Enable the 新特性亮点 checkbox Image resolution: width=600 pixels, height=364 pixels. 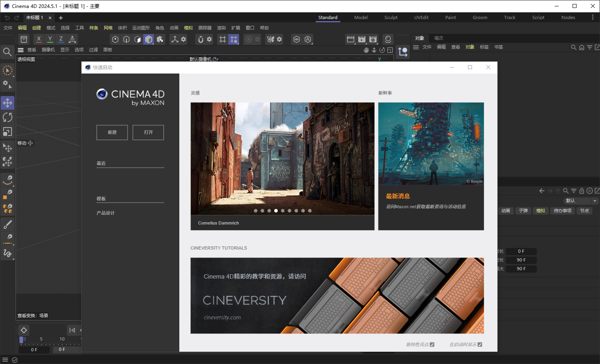(x=432, y=345)
